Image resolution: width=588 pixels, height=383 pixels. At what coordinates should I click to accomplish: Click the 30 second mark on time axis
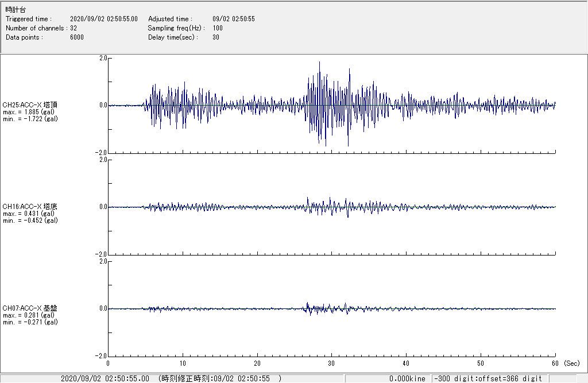pyautogui.click(x=331, y=363)
